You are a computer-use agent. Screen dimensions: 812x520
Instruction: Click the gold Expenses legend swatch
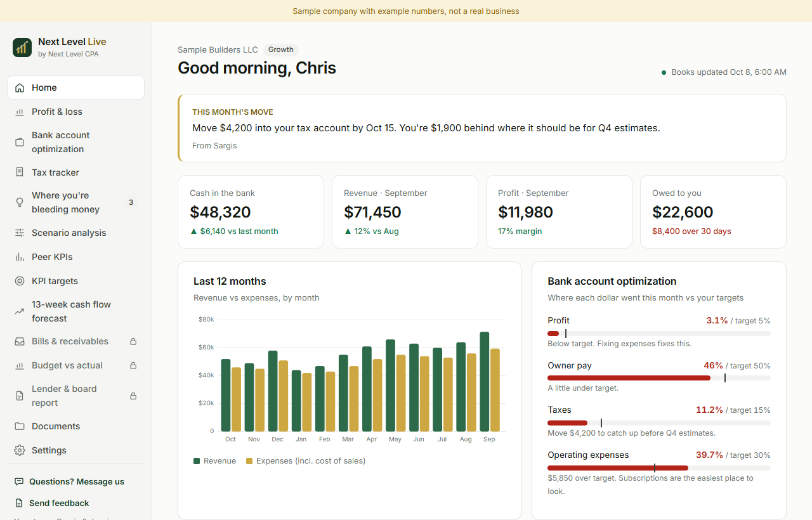click(x=249, y=461)
